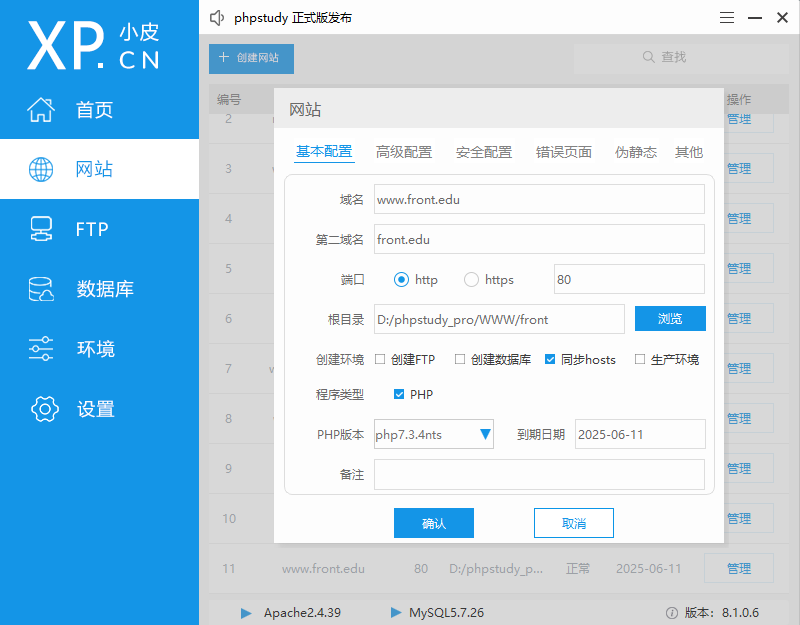Switch to the 其他 tab
This screenshot has width=800, height=625.
point(689,152)
